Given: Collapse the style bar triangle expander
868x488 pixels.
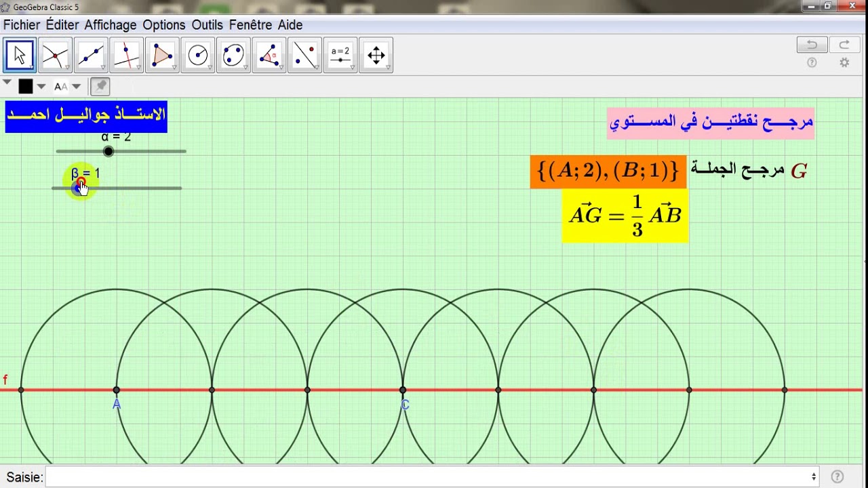Looking at the screenshot, I should (7, 83).
